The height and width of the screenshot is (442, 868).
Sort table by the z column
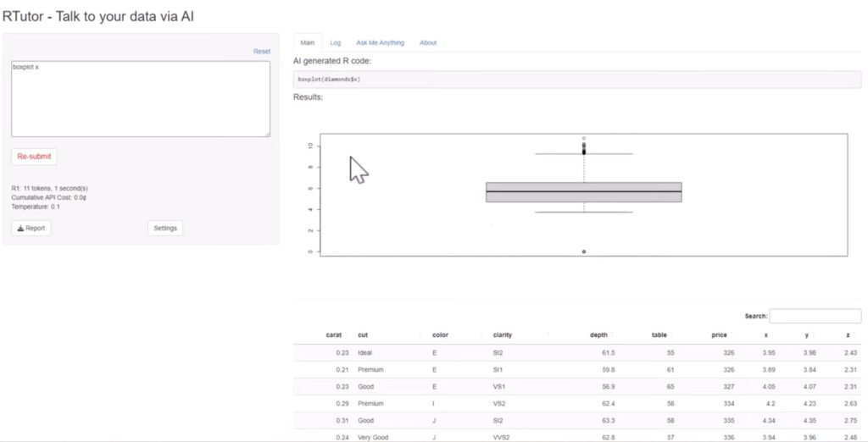[x=847, y=335]
